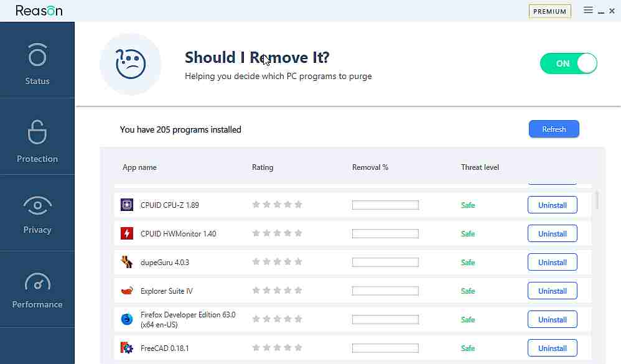Image resolution: width=621 pixels, height=364 pixels.
Task: Click the CPUID HWMonitor app icon
Action: (127, 233)
